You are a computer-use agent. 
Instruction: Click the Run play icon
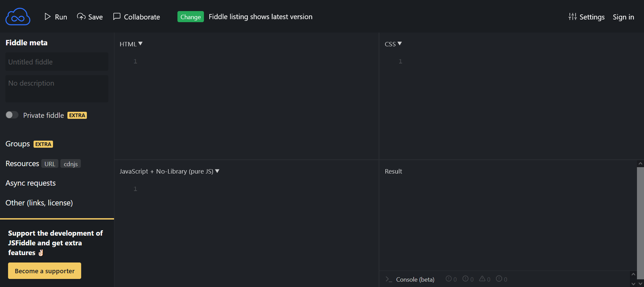[48, 16]
